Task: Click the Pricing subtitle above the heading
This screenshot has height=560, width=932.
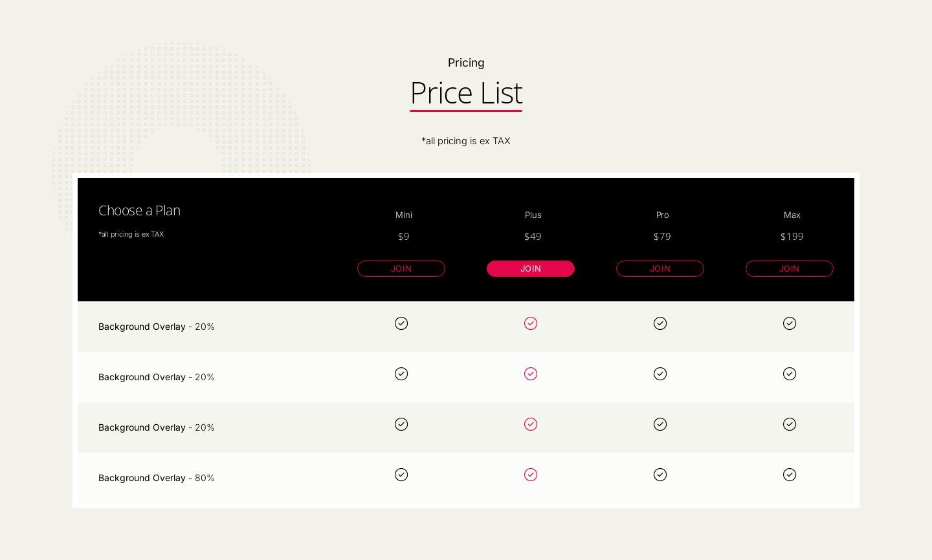Action: tap(466, 63)
